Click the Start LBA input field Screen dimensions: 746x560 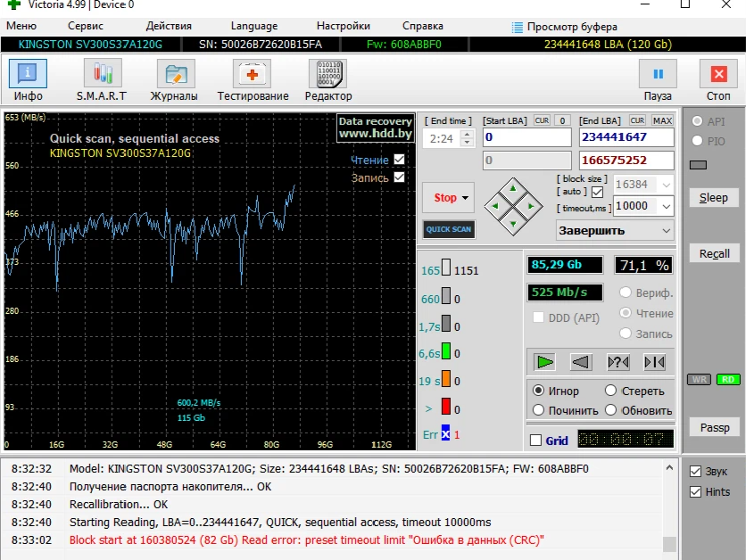[526, 137]
